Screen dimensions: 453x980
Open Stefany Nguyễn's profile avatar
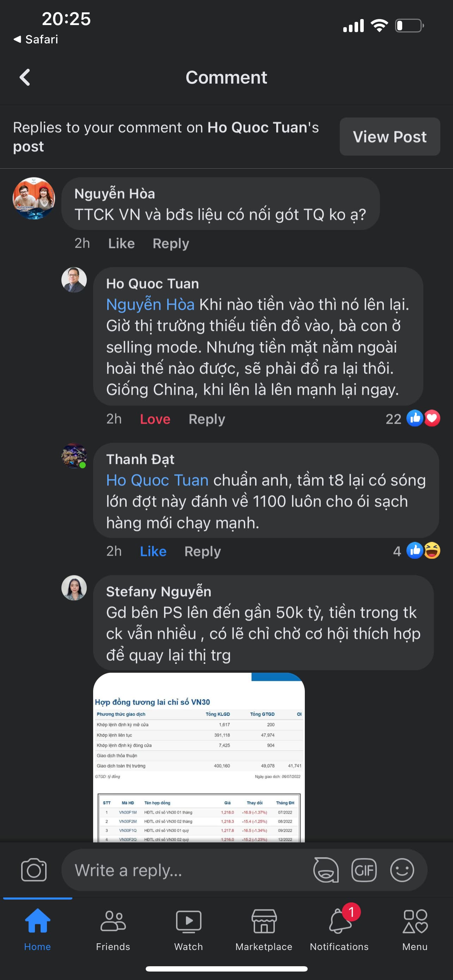point(74,588)
